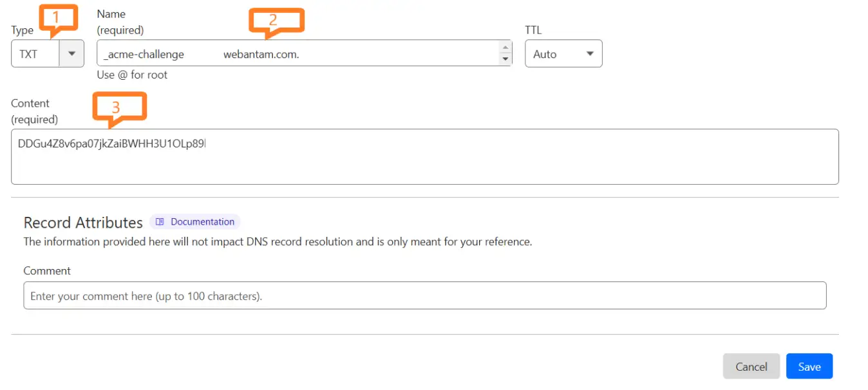
Task: Click the Cancel button
Action: (751, 366)
